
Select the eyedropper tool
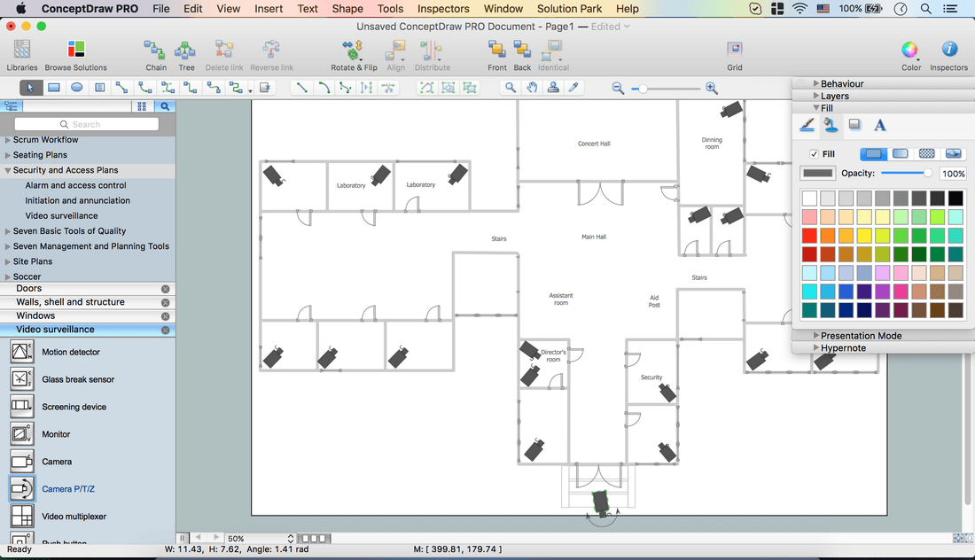tap(574, 88)
